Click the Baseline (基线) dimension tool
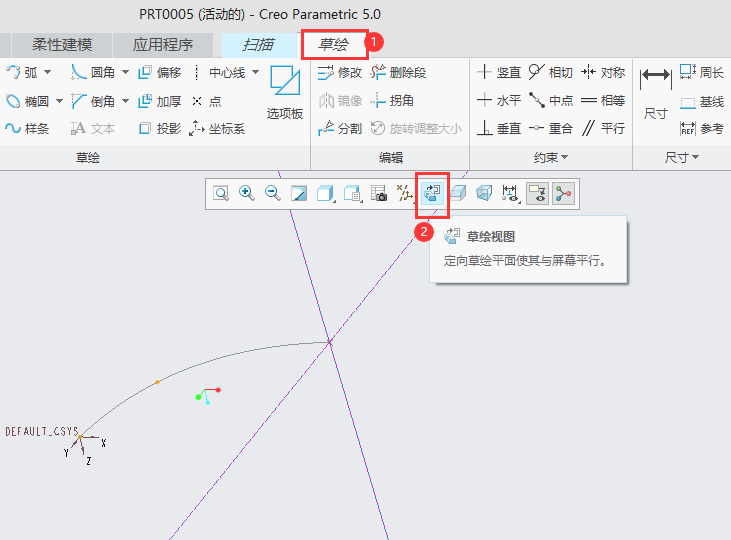Viewport: 731px width, 540px height. [702, 102]
